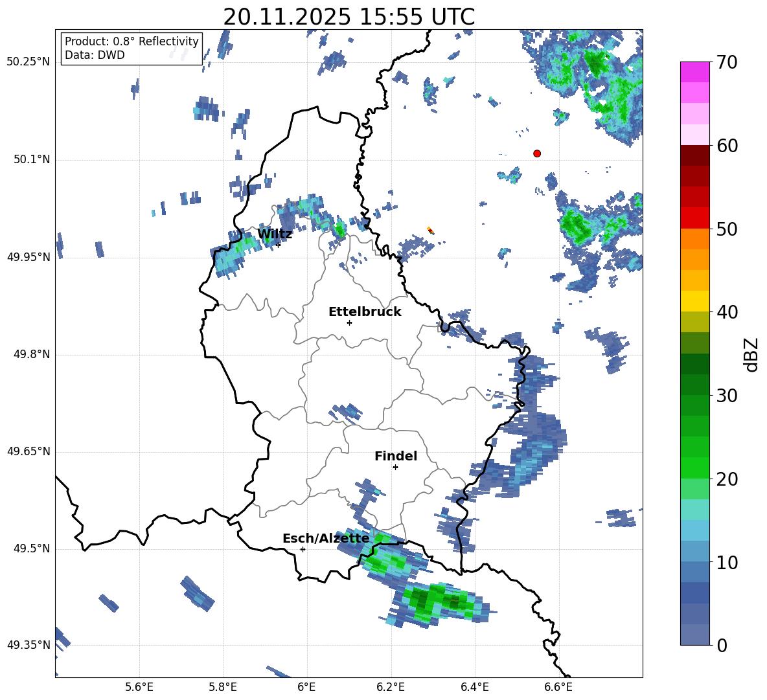
Task: Click colorbar tick label 60
Action: click(x=726, y=146)
